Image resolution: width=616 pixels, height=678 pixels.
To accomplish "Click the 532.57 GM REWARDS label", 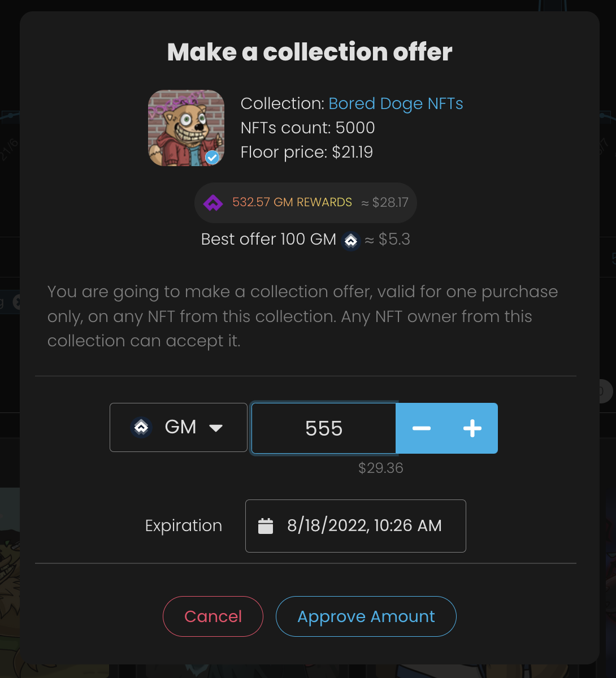I will (292, 203).
